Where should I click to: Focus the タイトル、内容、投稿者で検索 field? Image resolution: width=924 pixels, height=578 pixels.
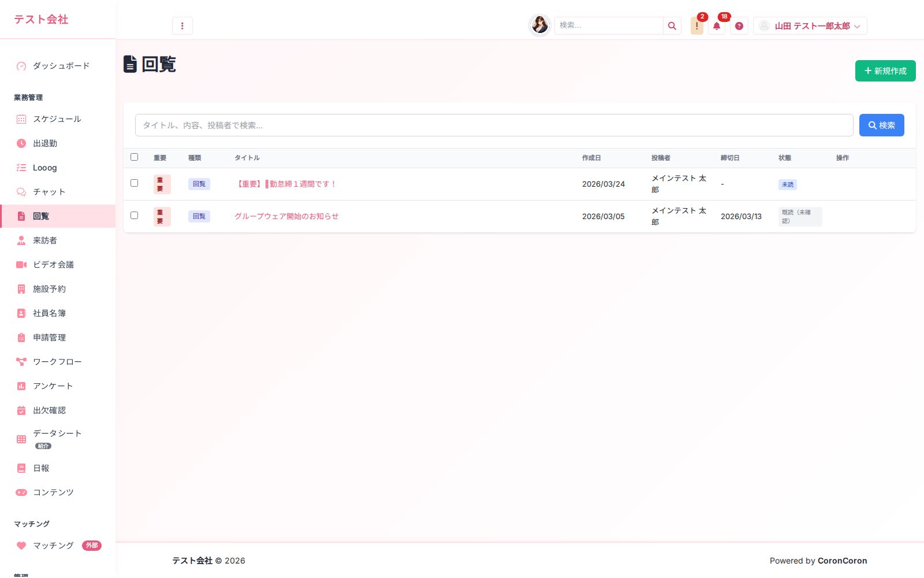(494, 125)
